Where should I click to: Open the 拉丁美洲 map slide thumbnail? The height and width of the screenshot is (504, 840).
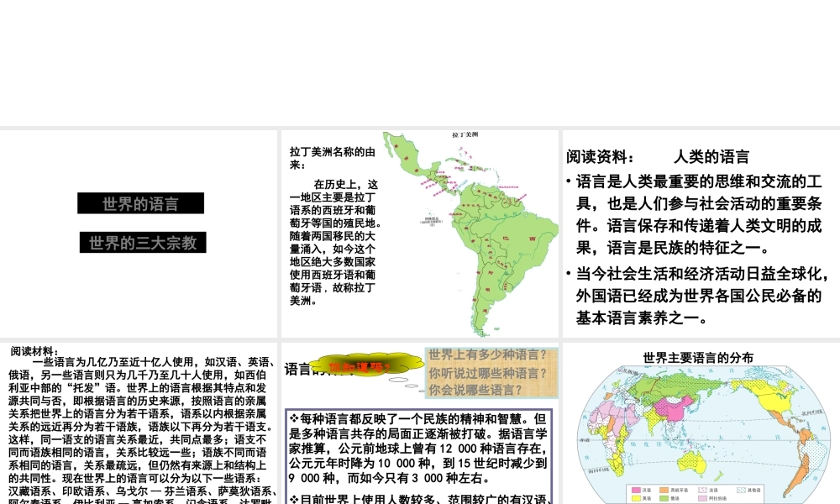click(419, 234)
